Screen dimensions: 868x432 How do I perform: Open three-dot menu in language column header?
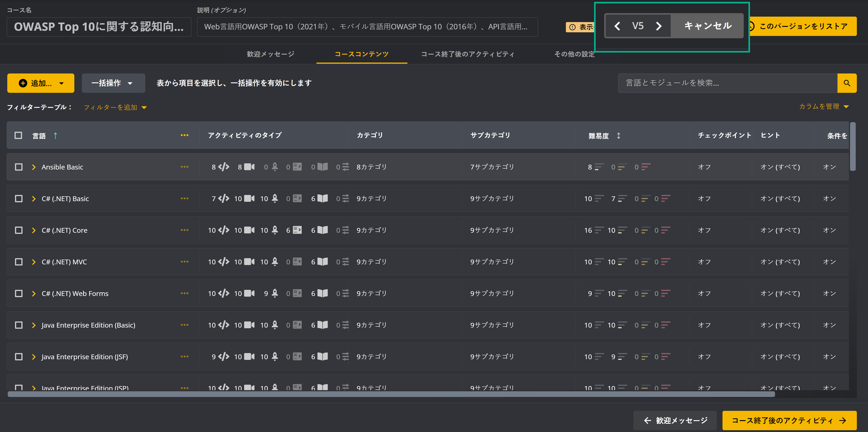pyautogui.click(x=184, y=135)
